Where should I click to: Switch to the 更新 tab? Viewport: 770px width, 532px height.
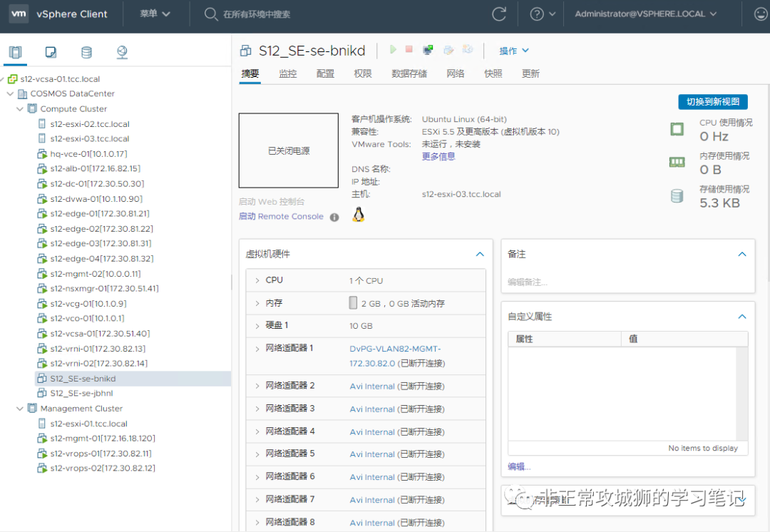[530, 73]
